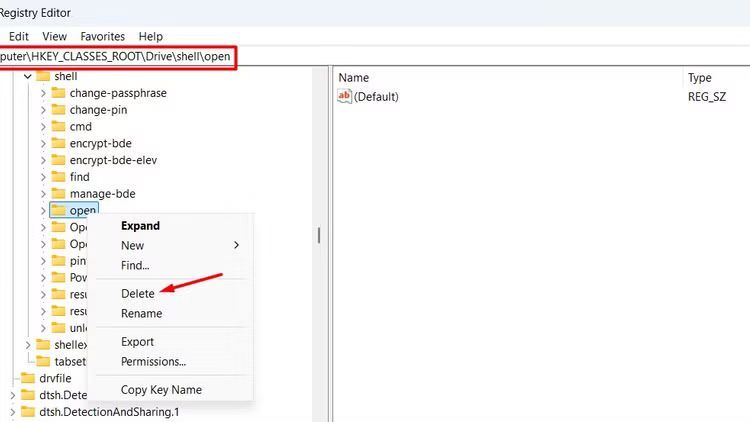Click the (Default) string value icon

pos(345,96)
